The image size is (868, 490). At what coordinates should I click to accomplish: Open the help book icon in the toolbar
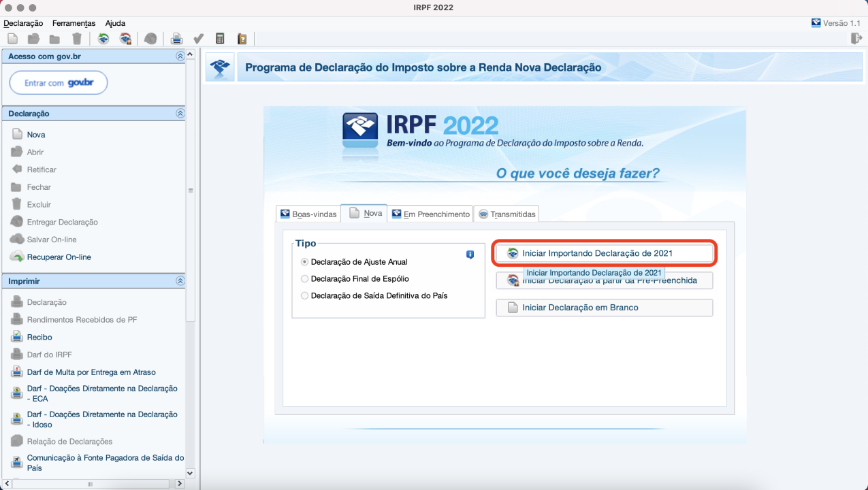[x=242, y=38]
